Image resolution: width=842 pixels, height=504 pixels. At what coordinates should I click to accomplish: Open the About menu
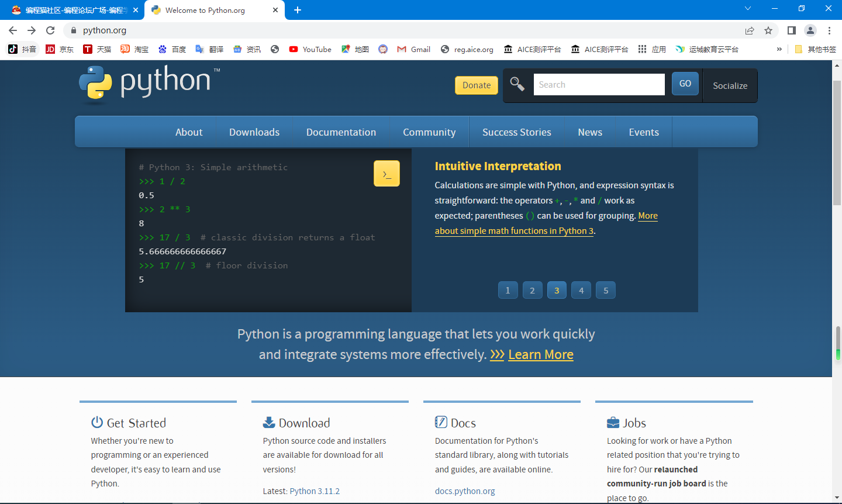tap(189, 132)
